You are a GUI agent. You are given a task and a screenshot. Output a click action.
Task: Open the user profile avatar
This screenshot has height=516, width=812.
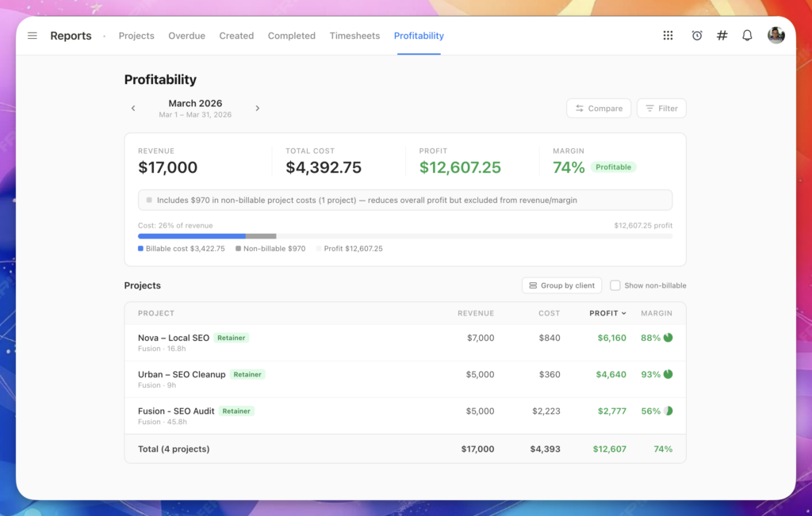(776, 36)
